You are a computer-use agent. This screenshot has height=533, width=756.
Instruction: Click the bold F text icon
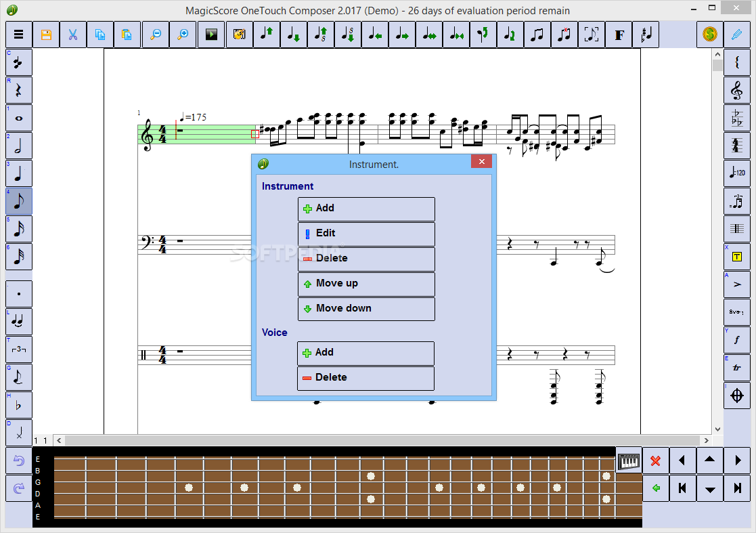click(x=619, y=35)
